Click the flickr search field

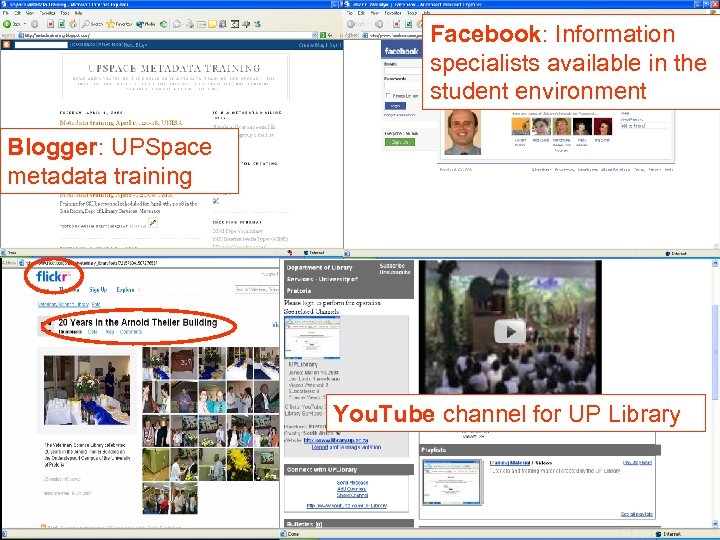[x=256, y=289]
